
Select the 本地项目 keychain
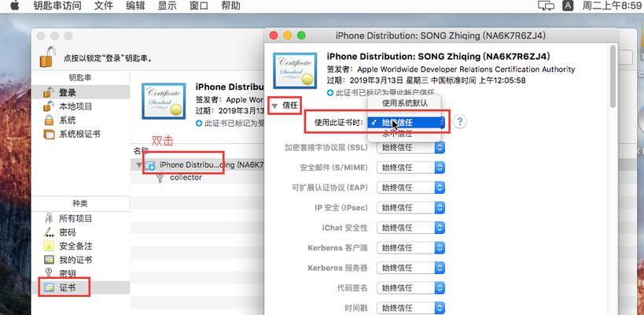tap(80, 106)
